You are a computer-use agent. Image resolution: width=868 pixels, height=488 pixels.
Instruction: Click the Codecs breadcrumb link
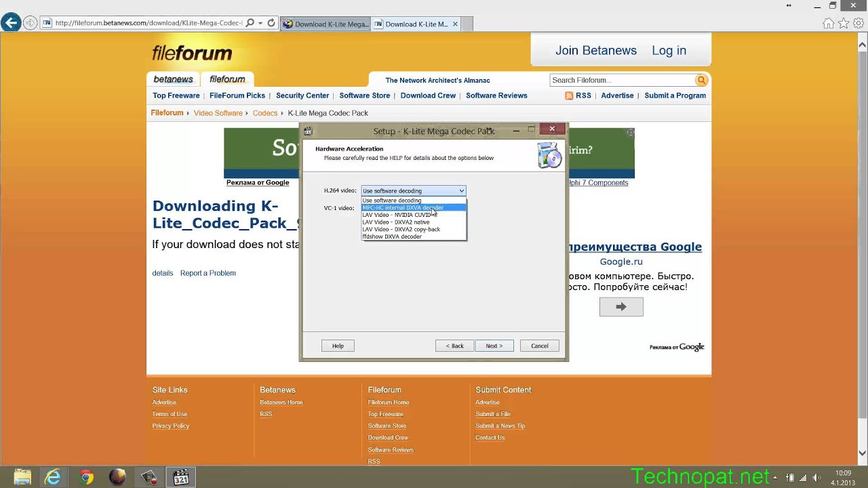tap(265, 113)
